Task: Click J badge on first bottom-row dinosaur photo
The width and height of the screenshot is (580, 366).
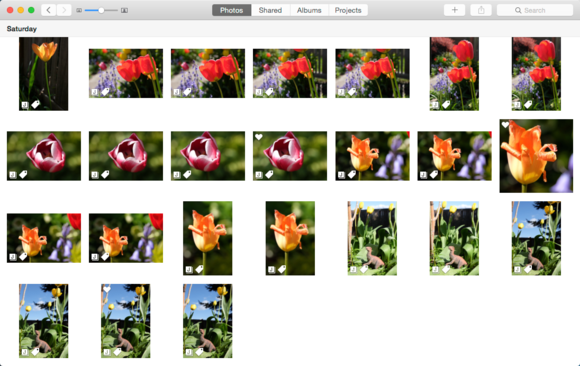Action: tap(24, 352)
